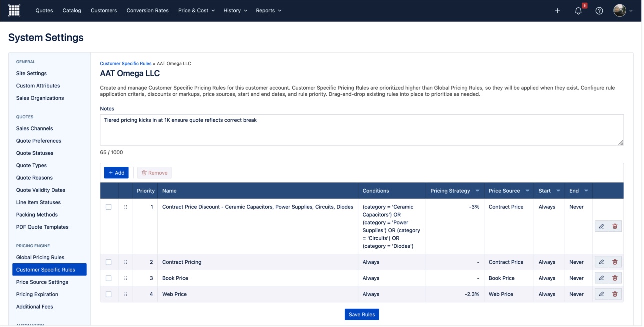
Task: Click the drag handle for Book Price rule
Action: point(125,278)
